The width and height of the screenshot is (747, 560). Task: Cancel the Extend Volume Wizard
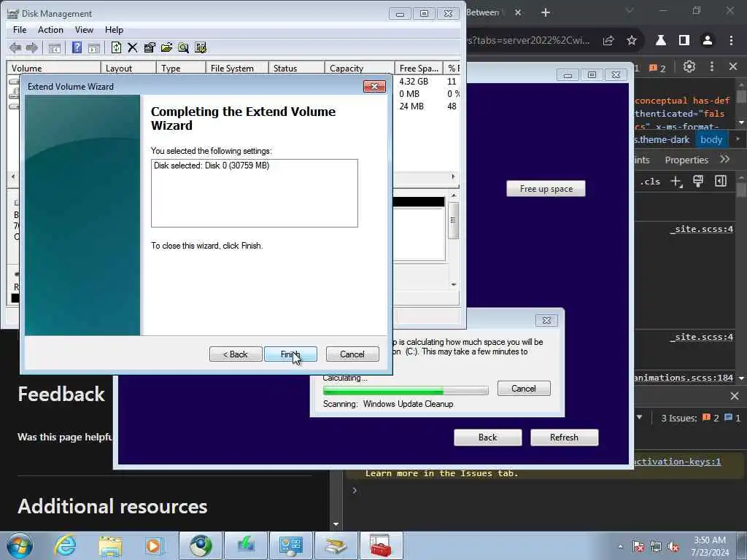(352, 354)
